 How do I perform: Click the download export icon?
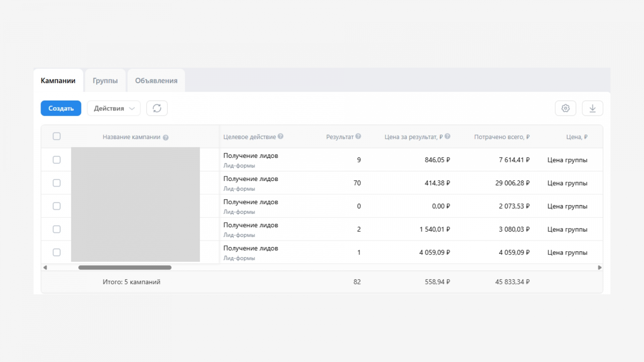click(592, 108)
